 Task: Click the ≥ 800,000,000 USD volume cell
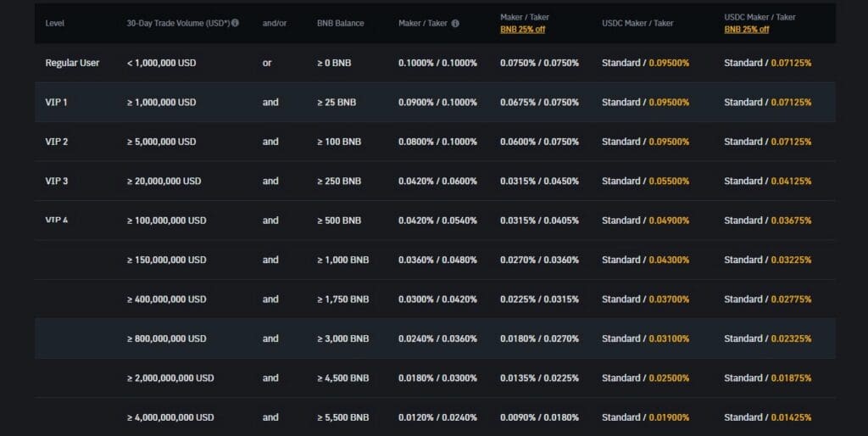coord(167,338)
